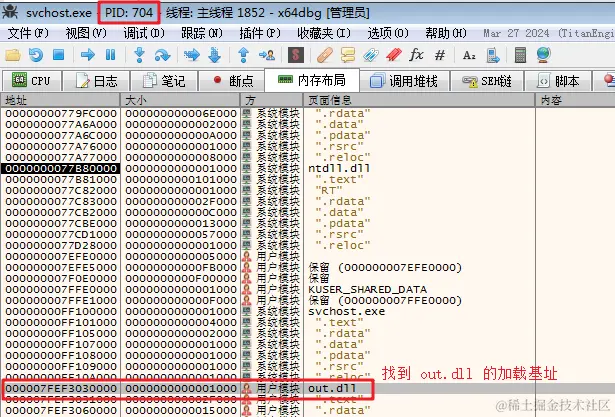The height and width of the screenshot is (417, 615).
Task: Open variables view via # icon
Action: coord(440,55)
